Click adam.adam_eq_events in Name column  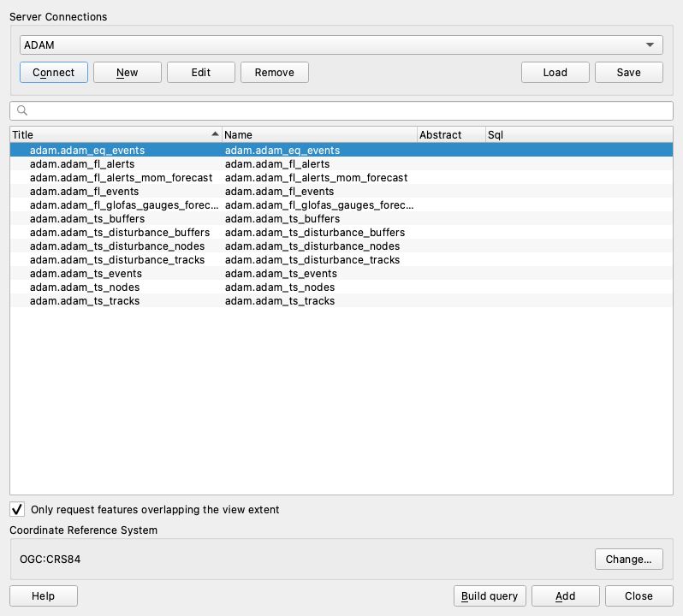tap(282, 151)
